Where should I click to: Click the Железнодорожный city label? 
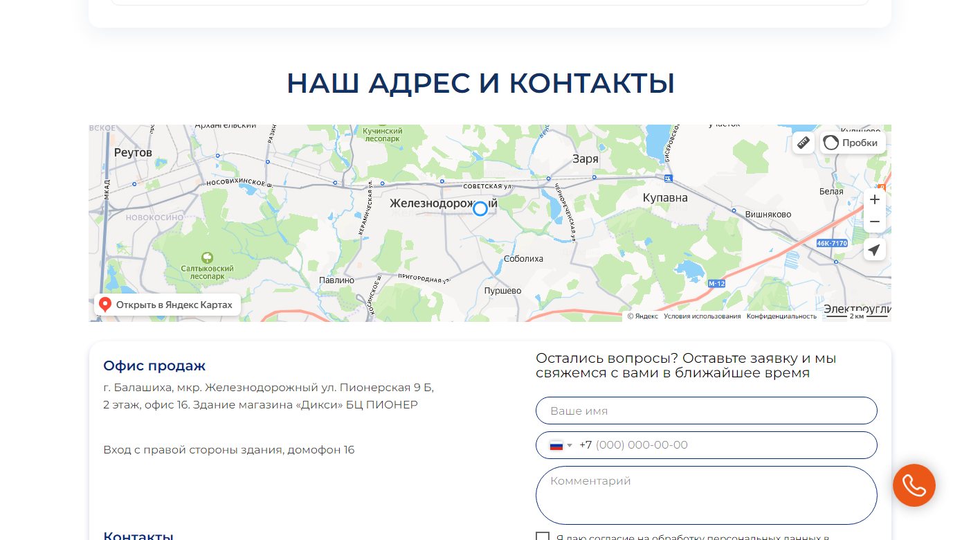point(444,204)
